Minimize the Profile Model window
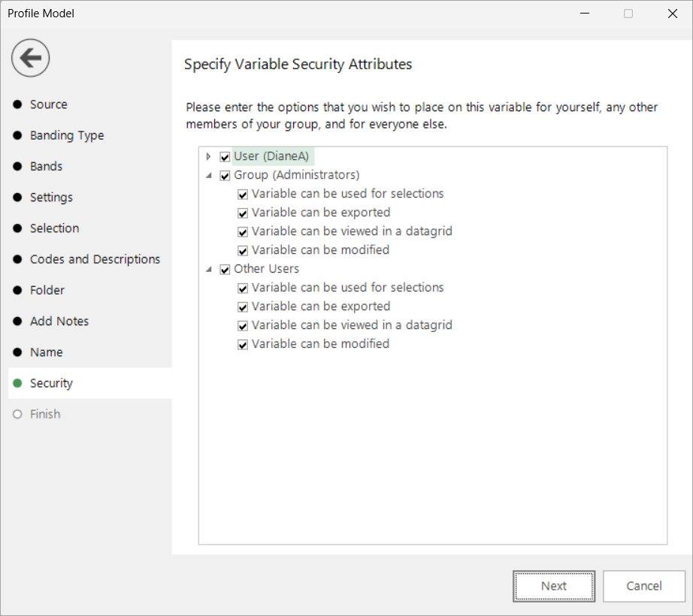This screenshot has height=616, width=693. [x=585, y=14]
